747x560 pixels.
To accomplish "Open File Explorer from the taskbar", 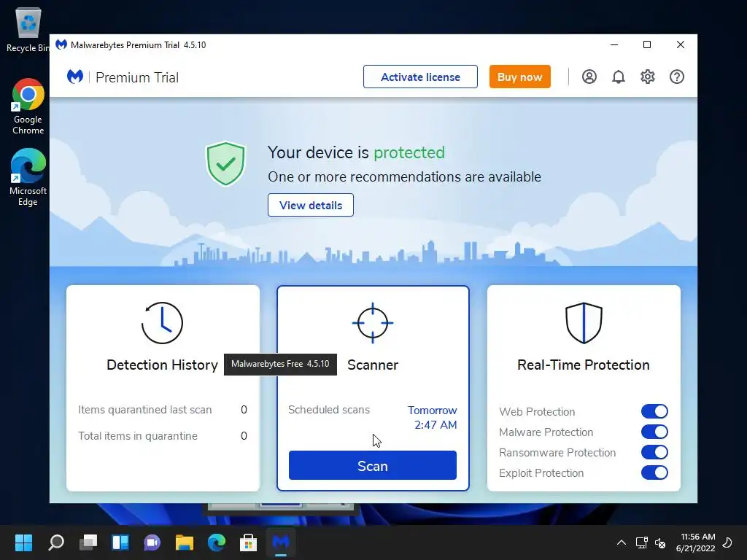I will (185, 542).
